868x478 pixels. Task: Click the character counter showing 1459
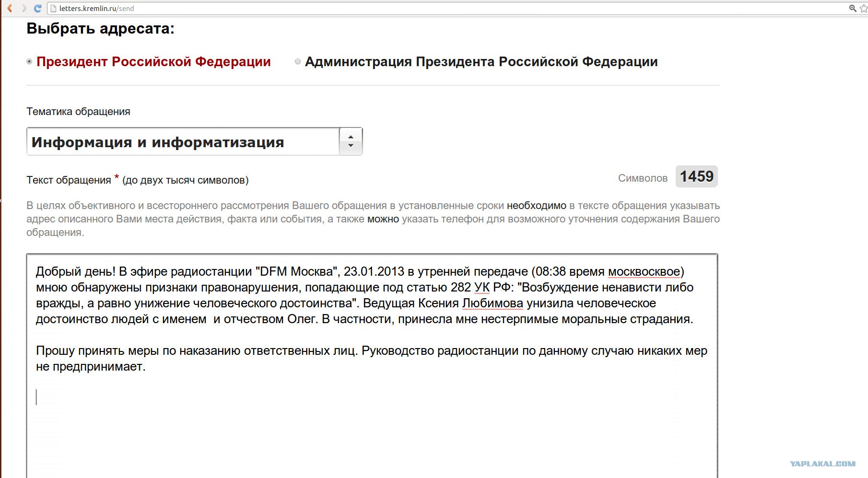(696, 176)
